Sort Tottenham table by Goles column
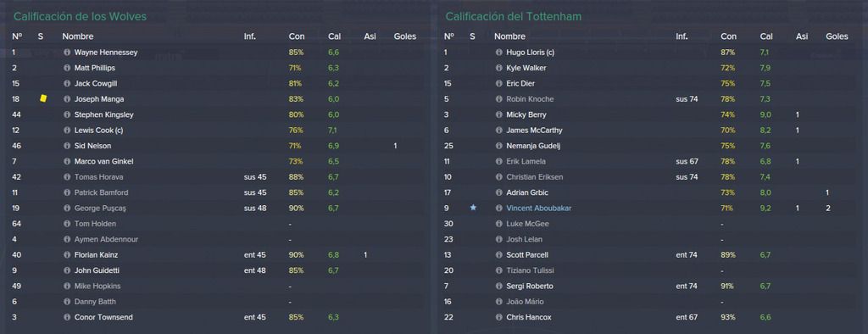868x334 pixels. coord(837,36)
